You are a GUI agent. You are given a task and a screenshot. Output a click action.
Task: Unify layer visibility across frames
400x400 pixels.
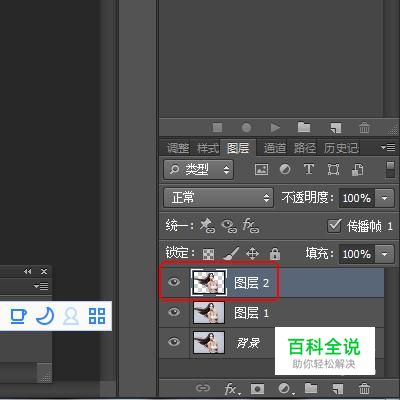(x=229, y=226)
